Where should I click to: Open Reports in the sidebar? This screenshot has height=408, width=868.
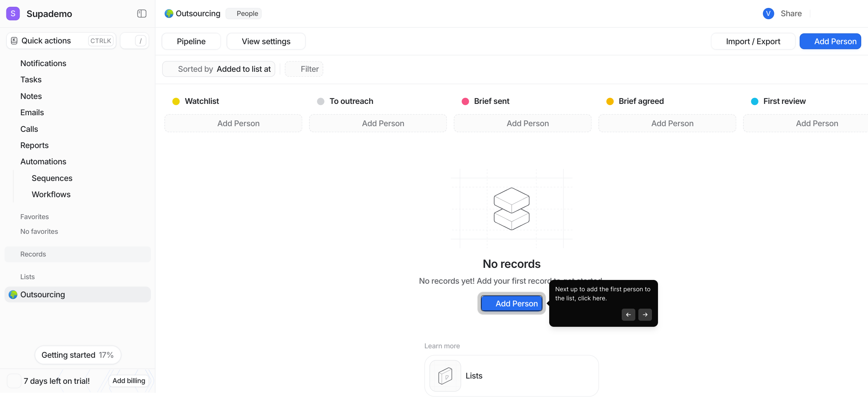coord(34,145)
